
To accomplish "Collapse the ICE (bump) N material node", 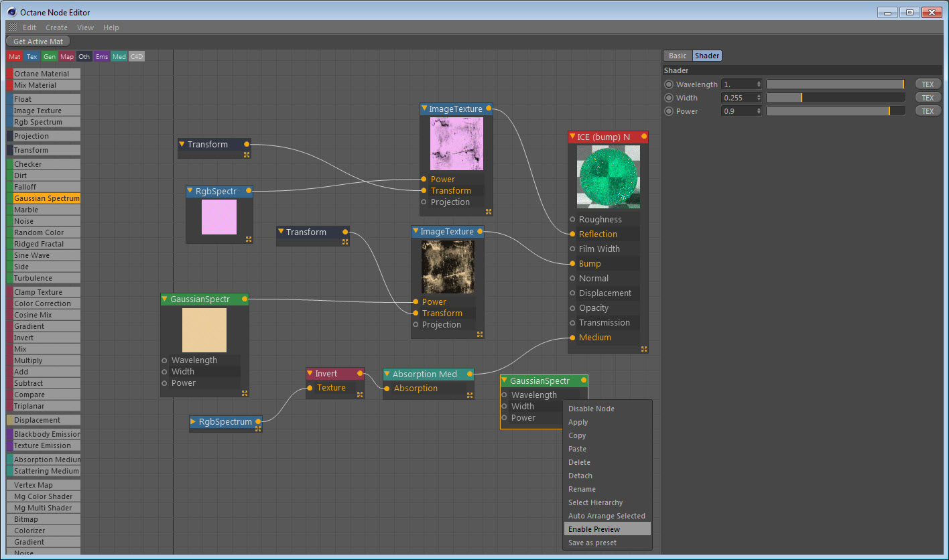I will tap(572, 137).
